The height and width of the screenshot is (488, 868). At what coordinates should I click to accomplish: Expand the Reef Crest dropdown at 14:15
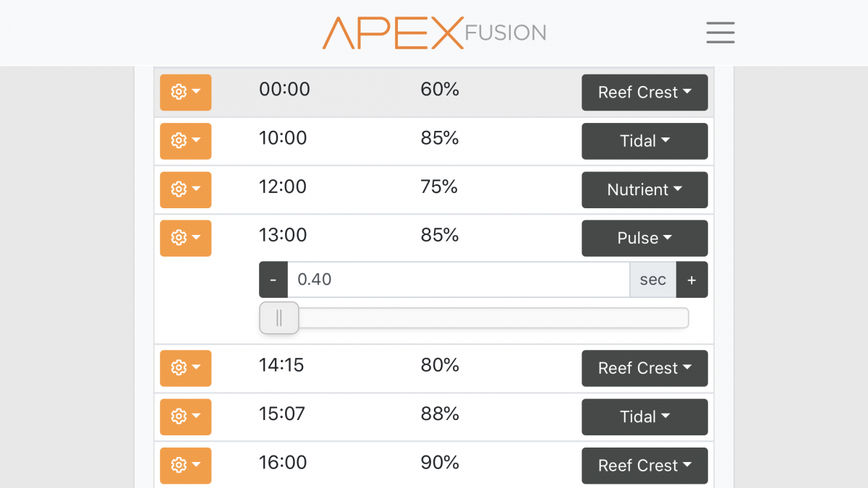tap(644, 368)
